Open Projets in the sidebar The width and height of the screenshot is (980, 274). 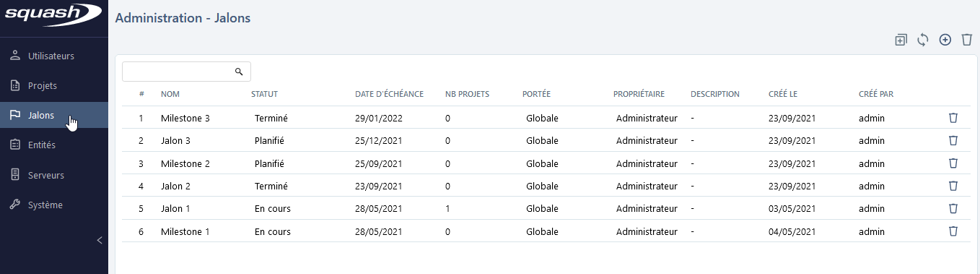click(54, 85)
